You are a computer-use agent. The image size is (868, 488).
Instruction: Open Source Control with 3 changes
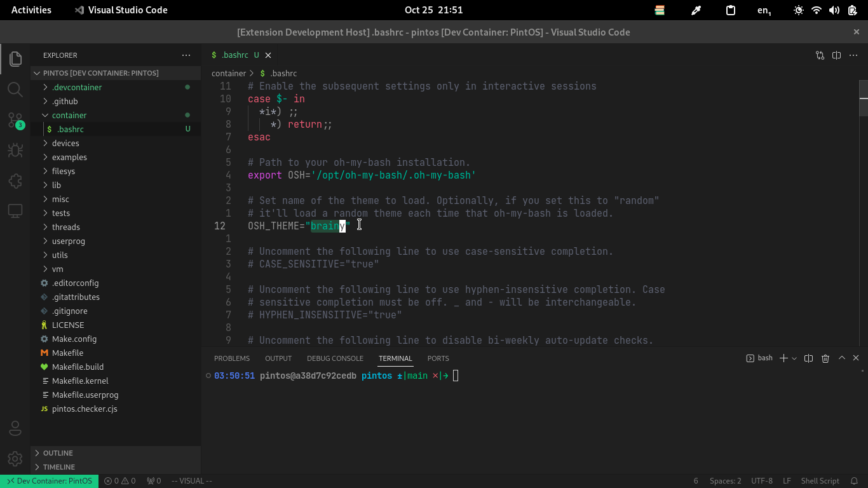click(15, 120)
